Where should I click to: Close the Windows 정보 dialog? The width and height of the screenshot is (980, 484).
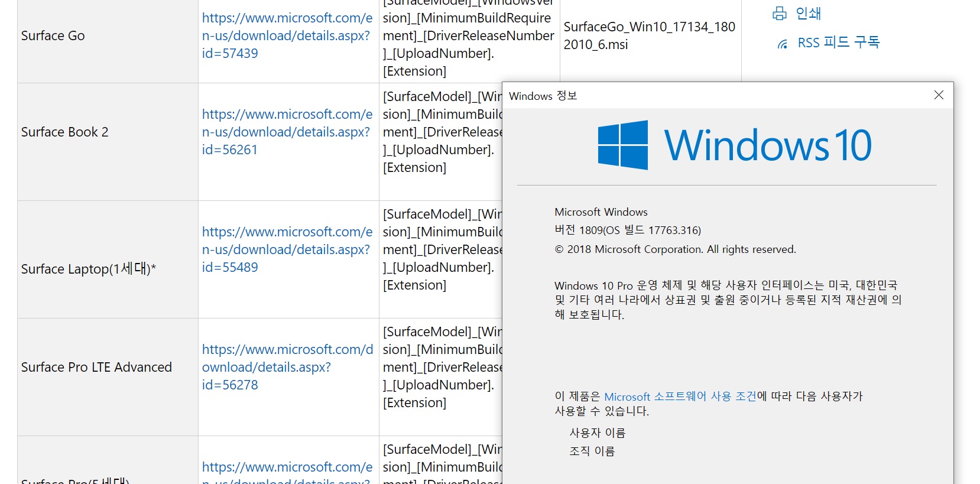tap(939, 95)
